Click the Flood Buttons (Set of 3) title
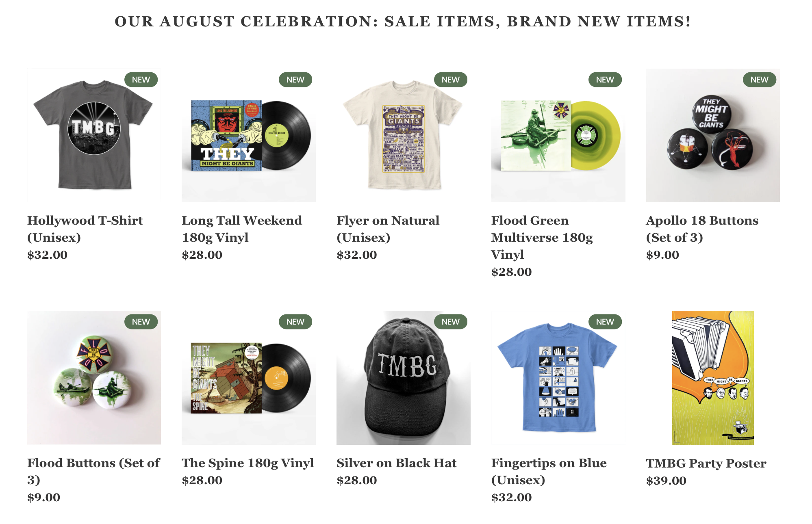 click(93, 471)
